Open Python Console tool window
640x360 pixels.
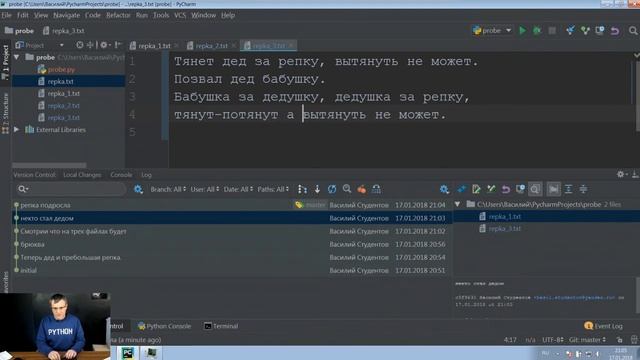tap(164, 326)
